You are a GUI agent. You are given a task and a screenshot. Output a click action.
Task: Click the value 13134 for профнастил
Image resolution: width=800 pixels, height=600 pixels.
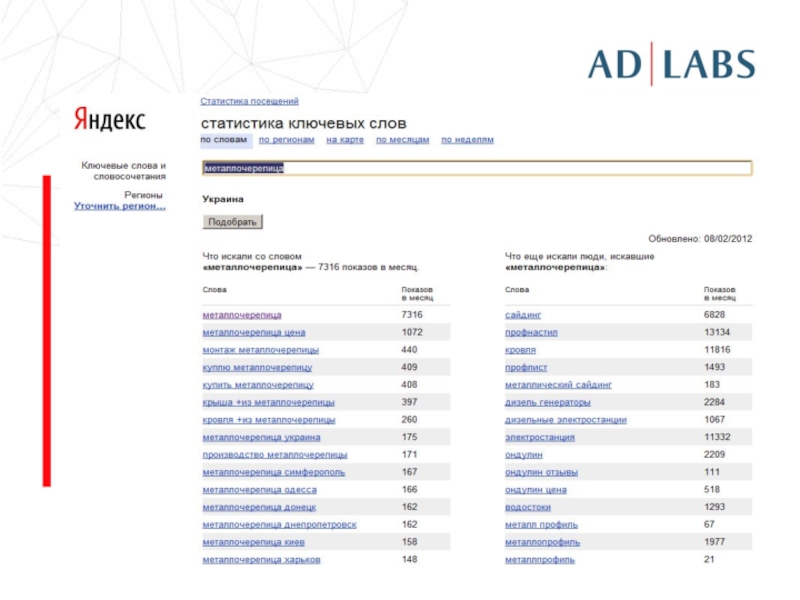pyautogui.click(x=717, y=332)
